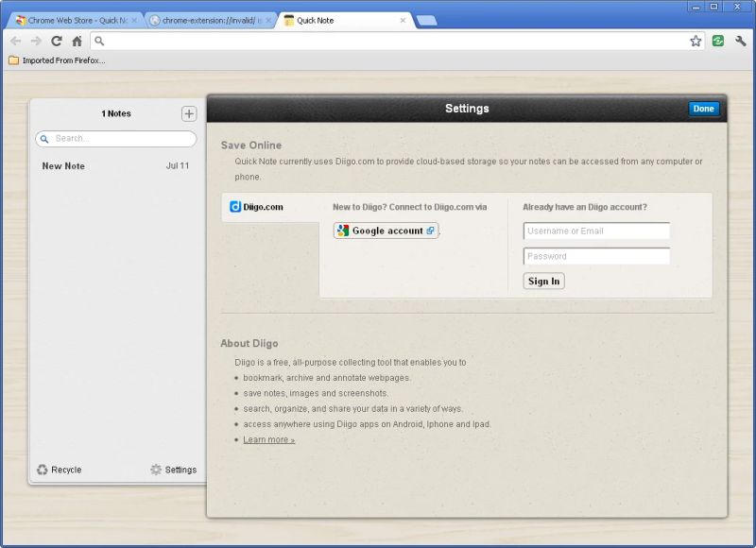This screenshot has width=756, height=548.
Task: Click the Username or Email field
Action: pos(596,231)
